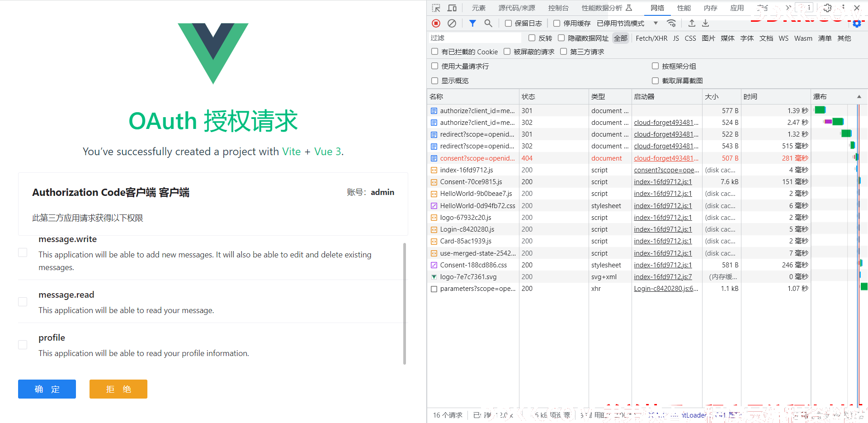This screenshot has height=423, width=868.
Task: Tick the profile scope checkbox
Action: [23, 345]
